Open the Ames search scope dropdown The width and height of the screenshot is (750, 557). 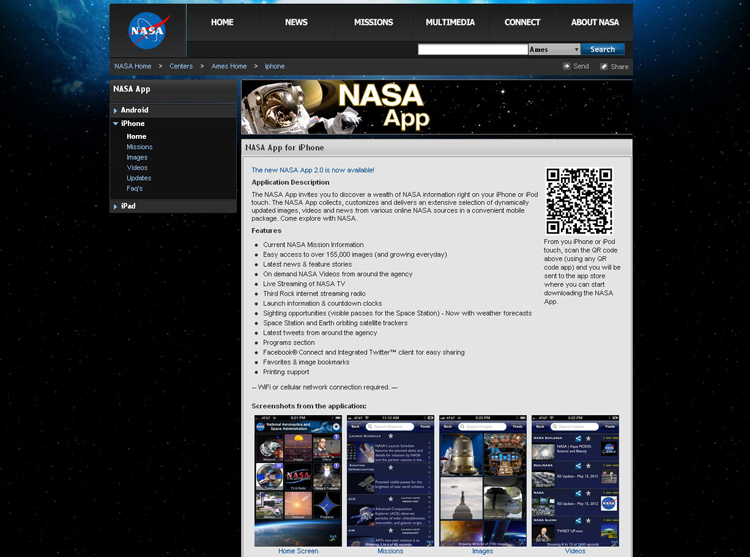click(553, 49)
